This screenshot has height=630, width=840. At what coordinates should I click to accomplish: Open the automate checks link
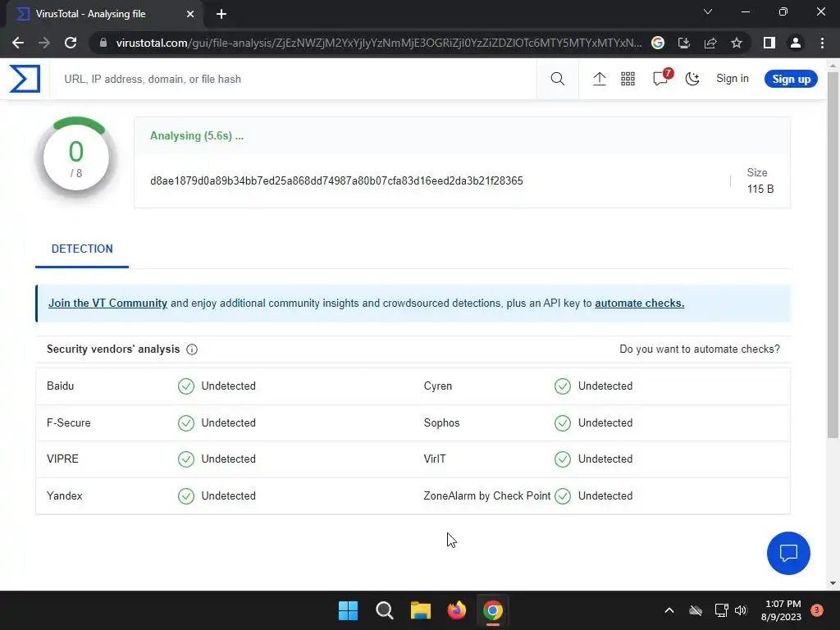(639, 303)
